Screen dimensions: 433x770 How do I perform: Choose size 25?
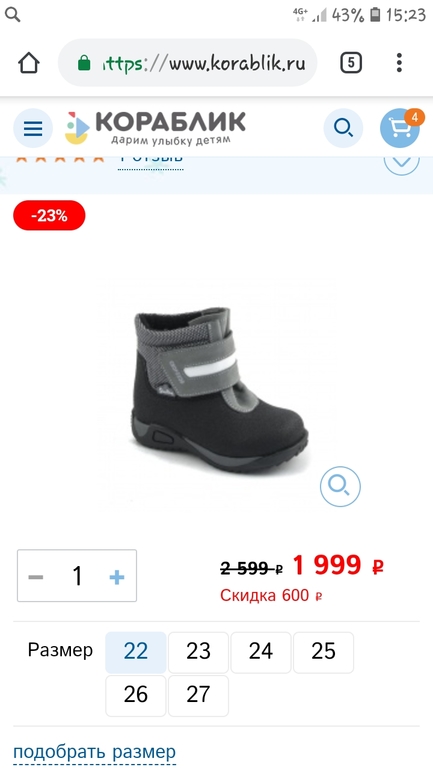323,652
